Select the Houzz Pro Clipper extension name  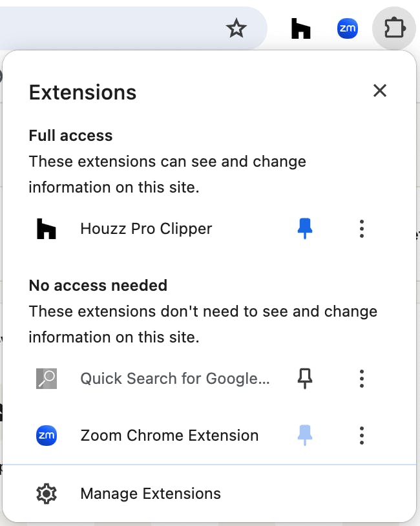pos(146,229)
